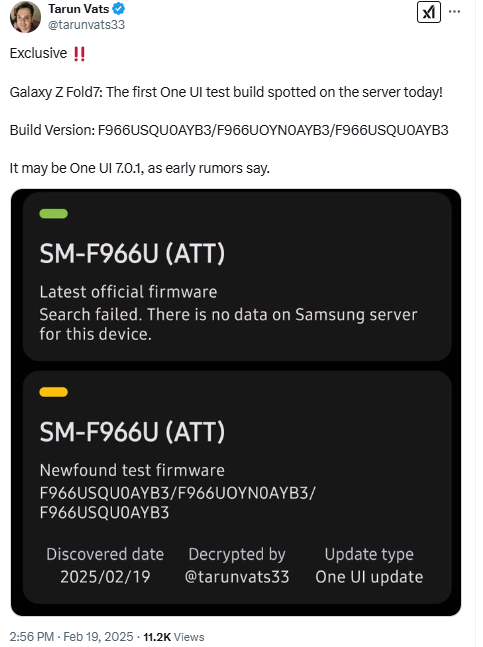Viewport: 483px width, 647px height.
Task: Click the 11.2K Views count
Action: pos(174,637)
